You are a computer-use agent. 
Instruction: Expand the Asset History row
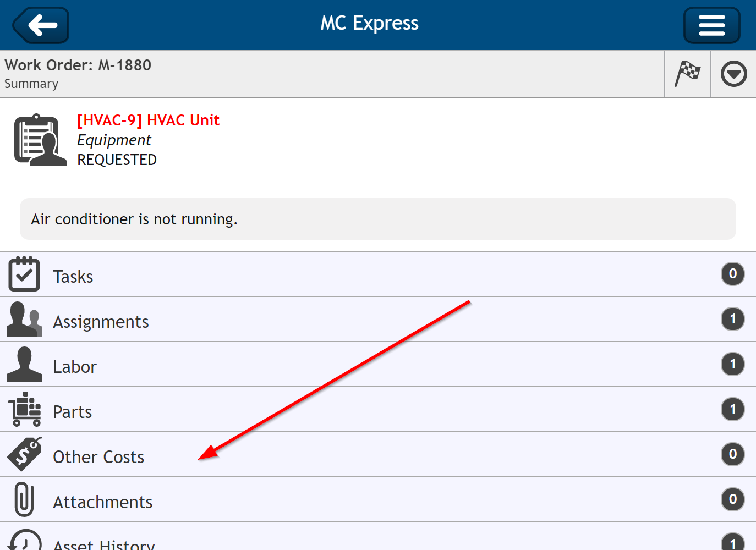[x=330, y=542]
